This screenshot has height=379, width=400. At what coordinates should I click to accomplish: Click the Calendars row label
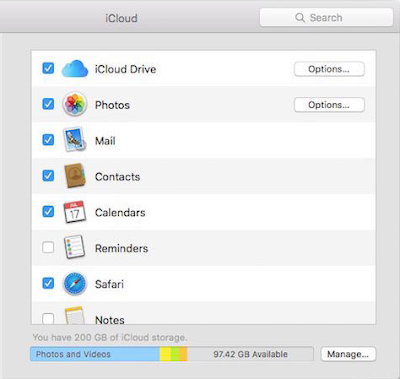pos(120,212)
